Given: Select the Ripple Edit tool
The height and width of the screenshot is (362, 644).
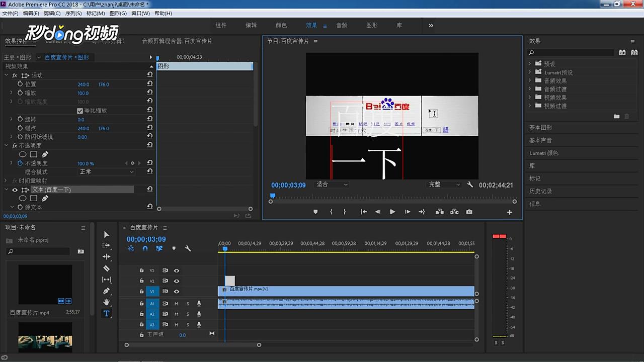Looking at the screenshot, I should click(x=106, y=257).
